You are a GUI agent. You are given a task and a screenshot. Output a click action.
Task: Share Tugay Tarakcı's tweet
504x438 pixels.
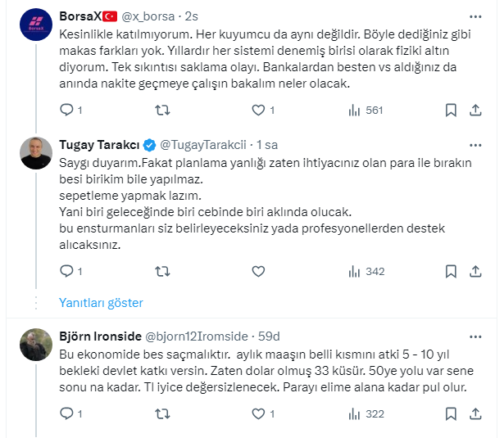point(479,270)
